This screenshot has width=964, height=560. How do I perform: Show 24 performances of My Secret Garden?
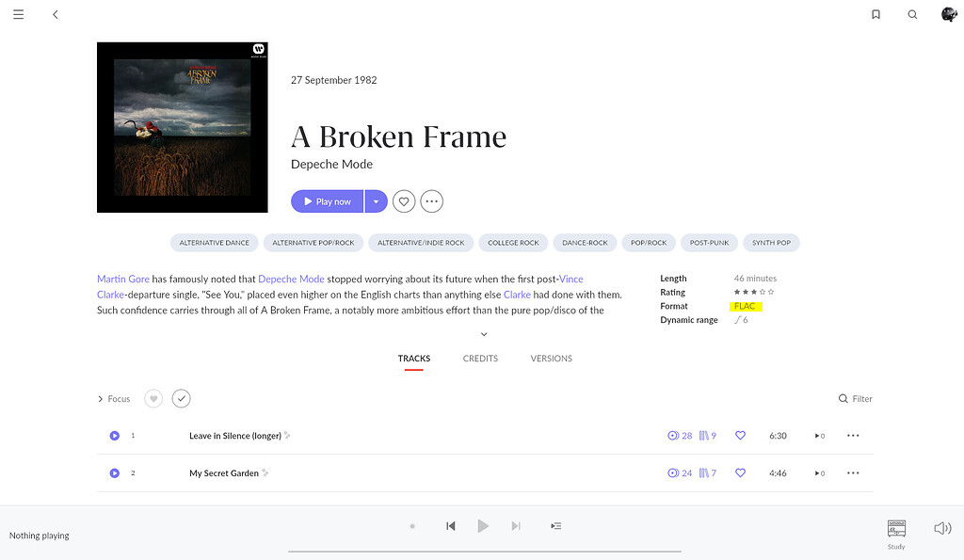[x=680, y=473]
